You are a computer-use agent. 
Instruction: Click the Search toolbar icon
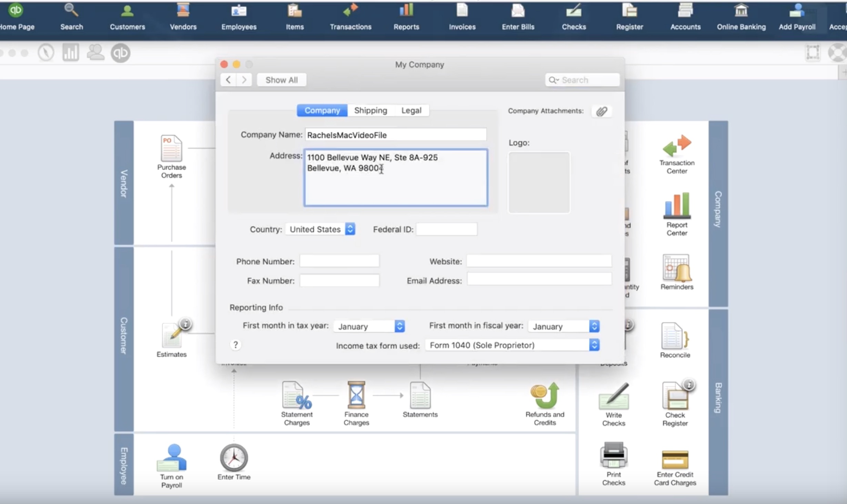(72, 16)
